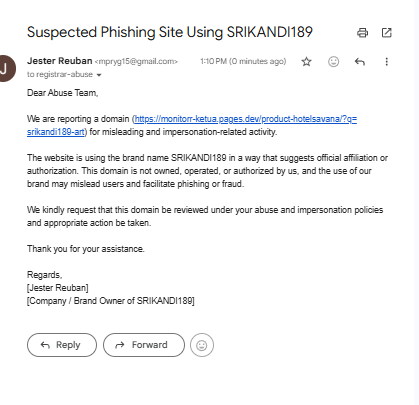Viewport: 419px width, 405px height.
Task: Open the email in a new window
Action: [x=386, y=33]
